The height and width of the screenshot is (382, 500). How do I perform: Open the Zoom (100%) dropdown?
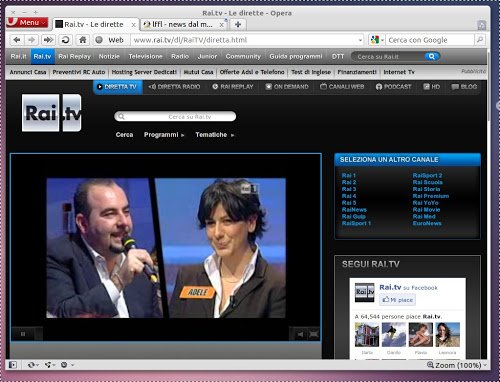click(458, 365)
